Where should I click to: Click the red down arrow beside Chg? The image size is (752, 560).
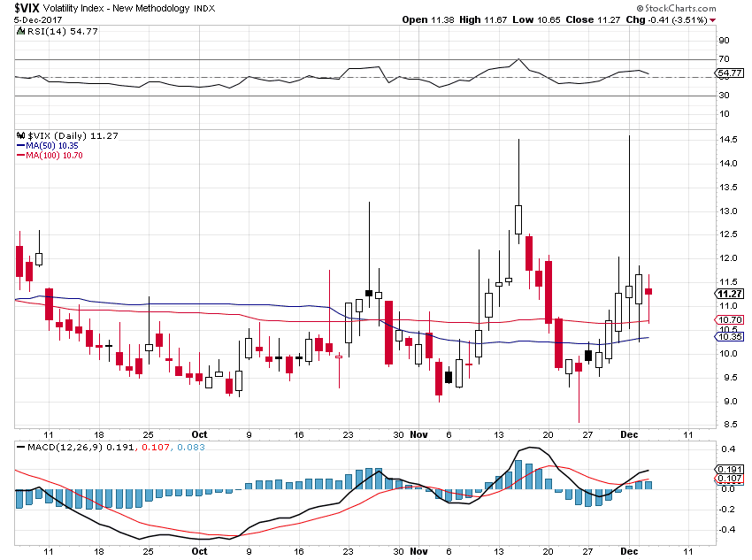pos(713,20)
